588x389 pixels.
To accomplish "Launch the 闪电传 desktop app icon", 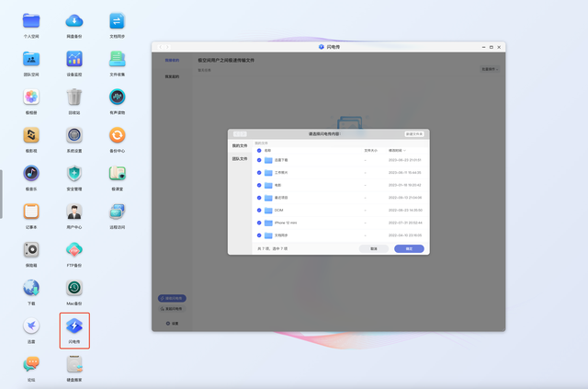I will pos(74,326).
